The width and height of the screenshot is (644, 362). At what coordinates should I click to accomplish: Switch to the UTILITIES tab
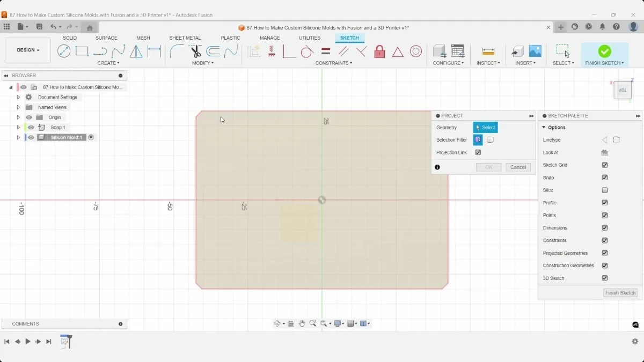(310, 38)
